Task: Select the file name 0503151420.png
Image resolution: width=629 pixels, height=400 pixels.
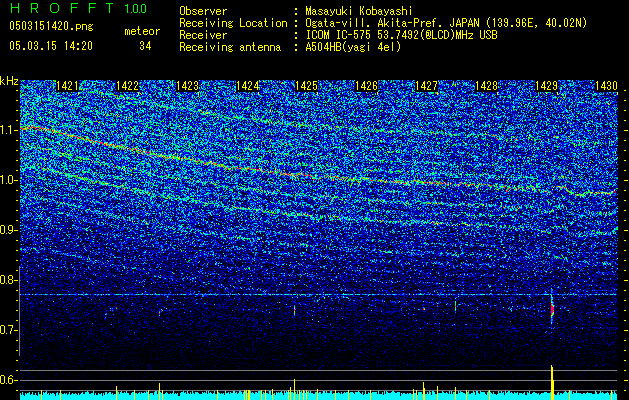Action: click(51, 27)
